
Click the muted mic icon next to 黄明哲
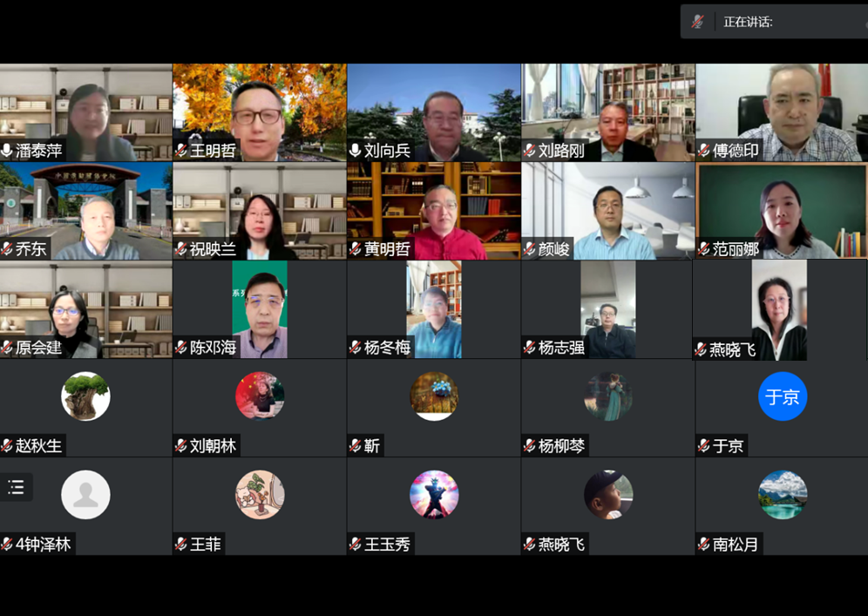(356, 249)
